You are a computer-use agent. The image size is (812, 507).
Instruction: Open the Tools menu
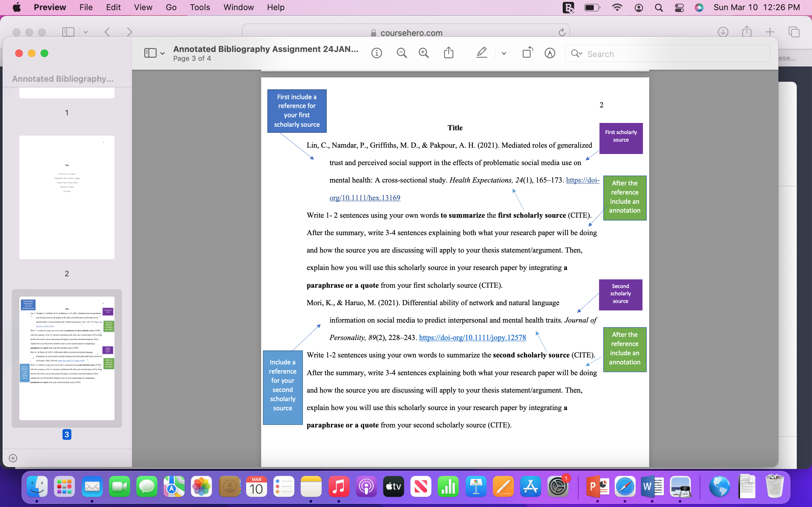pos(200,7)
